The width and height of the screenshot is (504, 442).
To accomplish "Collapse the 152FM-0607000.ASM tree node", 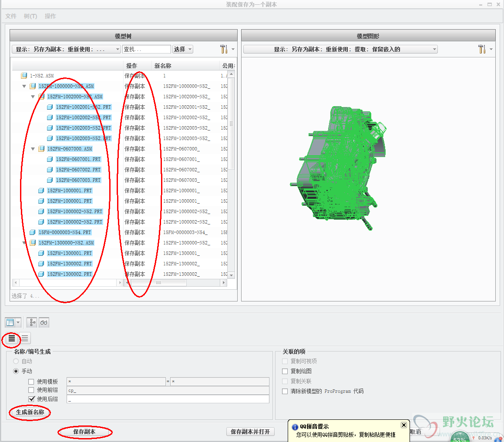I will point(33,149).
